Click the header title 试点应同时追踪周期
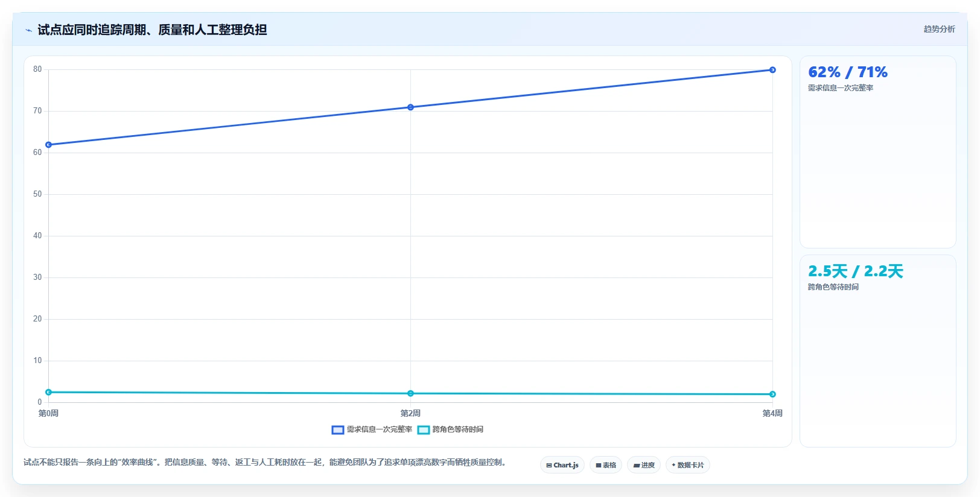Viewport: 980px width, 497px height. pos(152,30)
